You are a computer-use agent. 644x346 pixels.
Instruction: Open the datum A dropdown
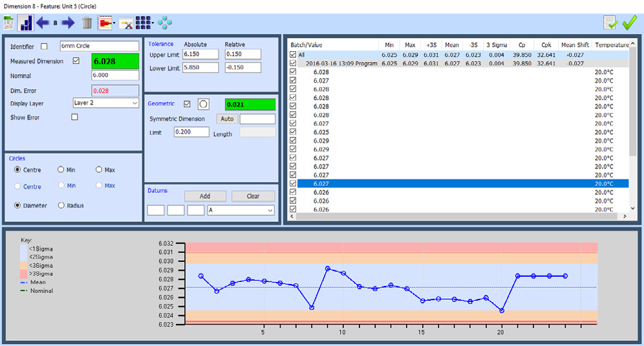coord(241,210)
